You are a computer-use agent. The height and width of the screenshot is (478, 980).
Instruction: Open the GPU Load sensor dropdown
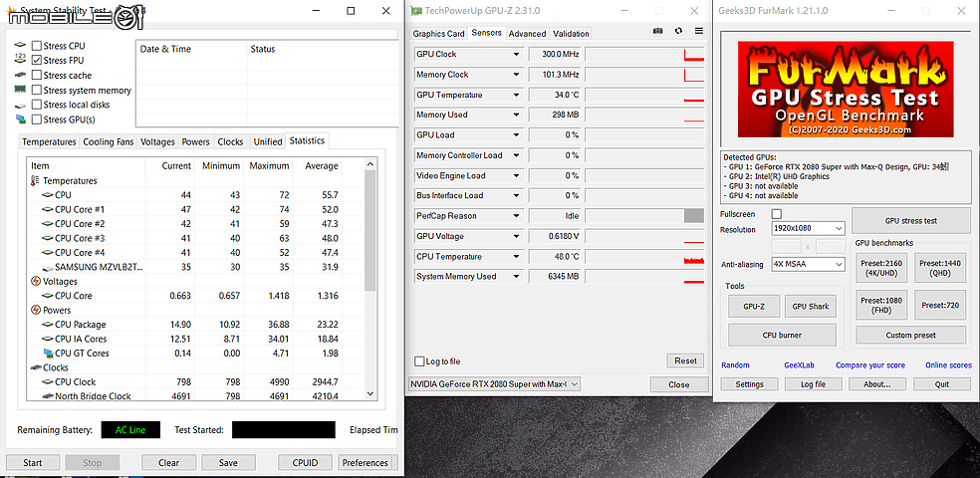pos(516,135)
